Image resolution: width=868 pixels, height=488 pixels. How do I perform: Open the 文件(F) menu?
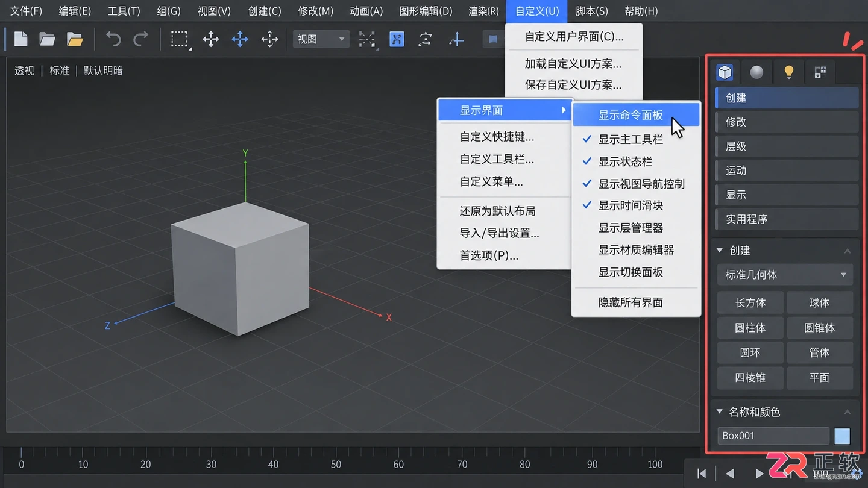(x=27, y=11)
